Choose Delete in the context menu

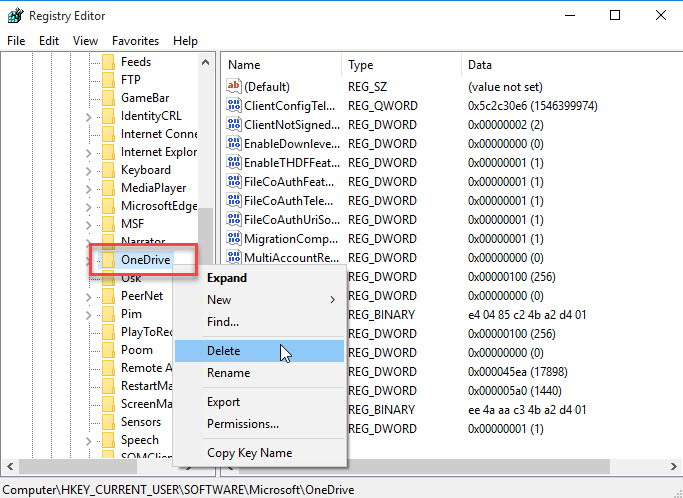(259, 351)
